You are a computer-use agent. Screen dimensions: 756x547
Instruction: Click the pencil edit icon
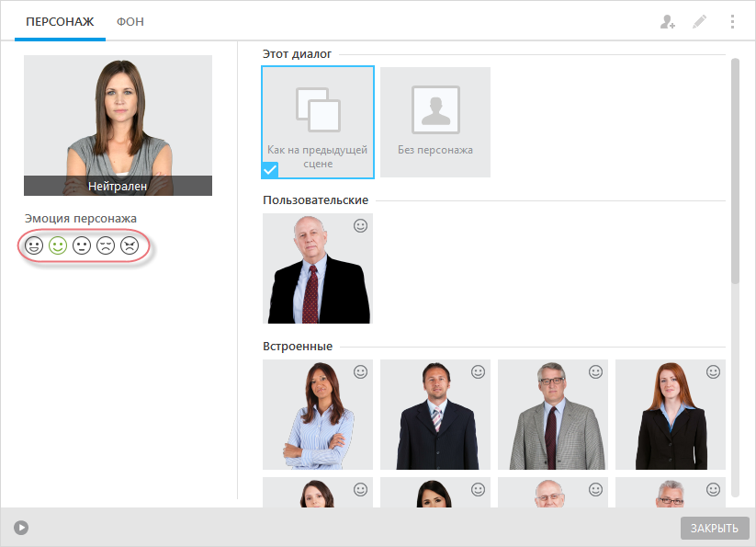[699, 22]
